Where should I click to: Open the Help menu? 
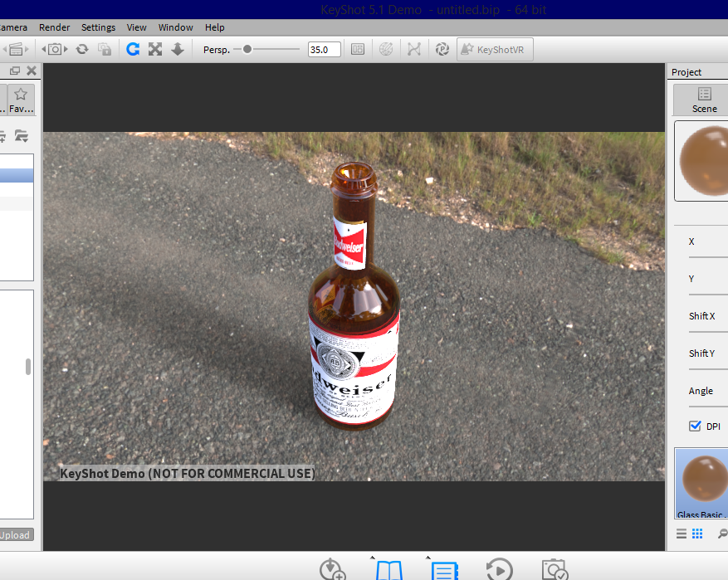click(214, 27)
